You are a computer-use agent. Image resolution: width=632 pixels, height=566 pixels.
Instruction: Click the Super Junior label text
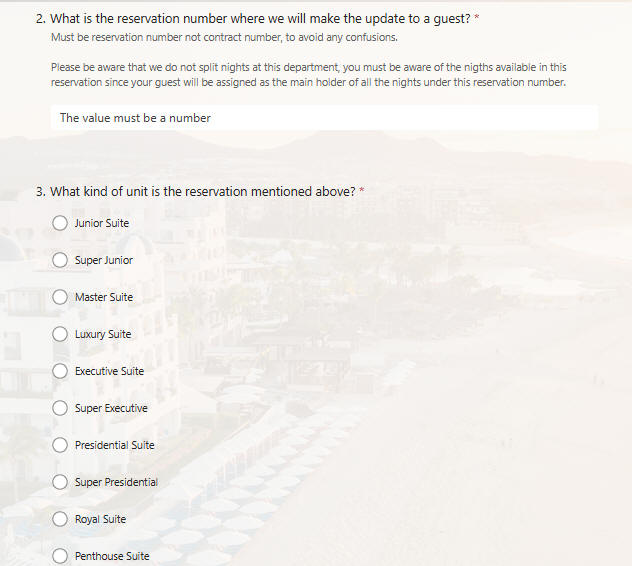pyautogui.click(x=104, y=260)
